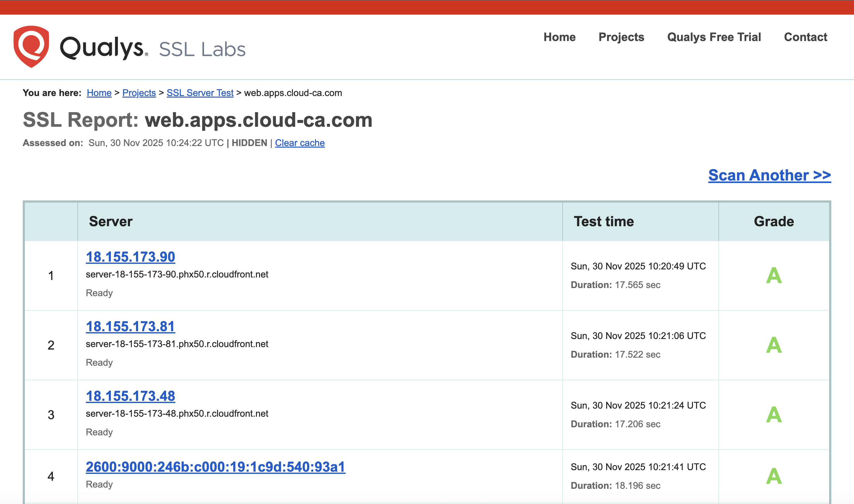
Task: Open details for server 18.155.173.90
Action: (x=131, y=257)
